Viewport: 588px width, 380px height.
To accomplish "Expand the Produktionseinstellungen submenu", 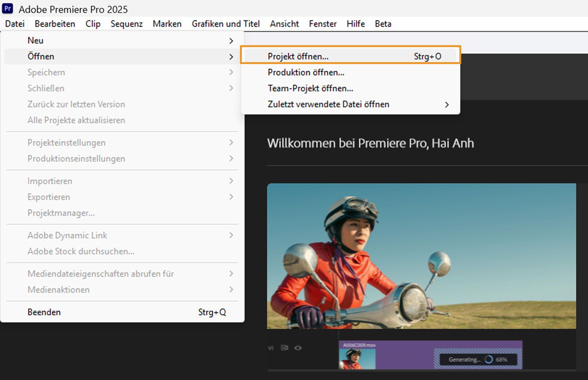I will 122,159.
